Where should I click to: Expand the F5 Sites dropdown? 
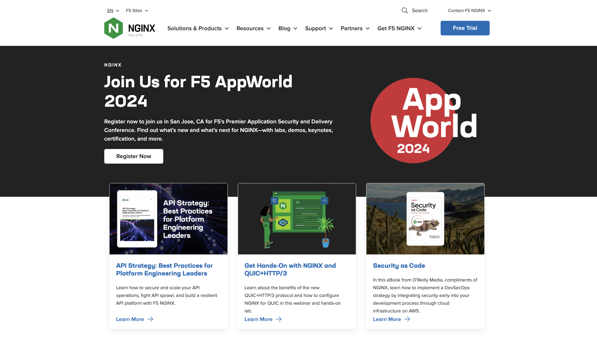pos(137,11)
